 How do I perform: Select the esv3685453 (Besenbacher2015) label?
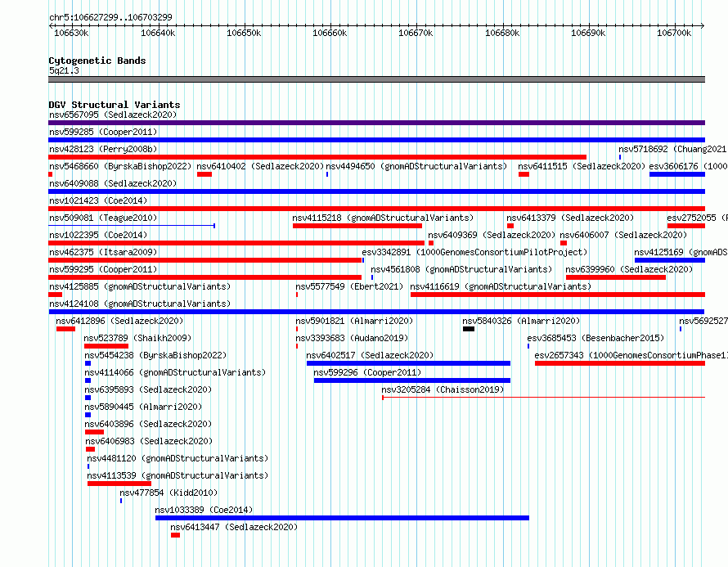[x=595, y=338]
